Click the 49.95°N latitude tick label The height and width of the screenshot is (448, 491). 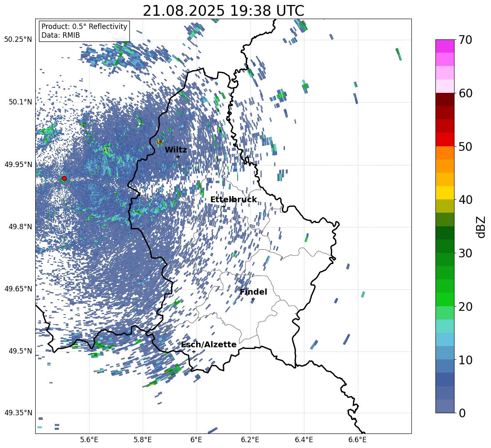[x=18, y=164]
